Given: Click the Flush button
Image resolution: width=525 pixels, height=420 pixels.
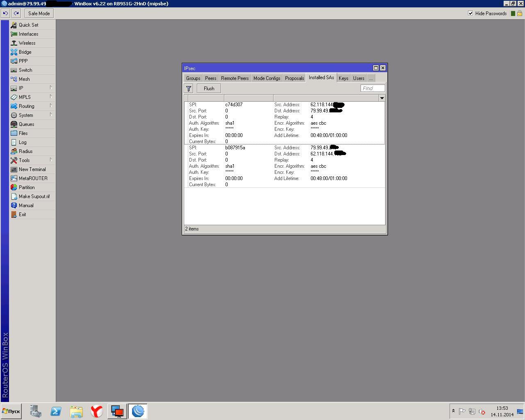Looking at the screenshot, I should (209, 89).
